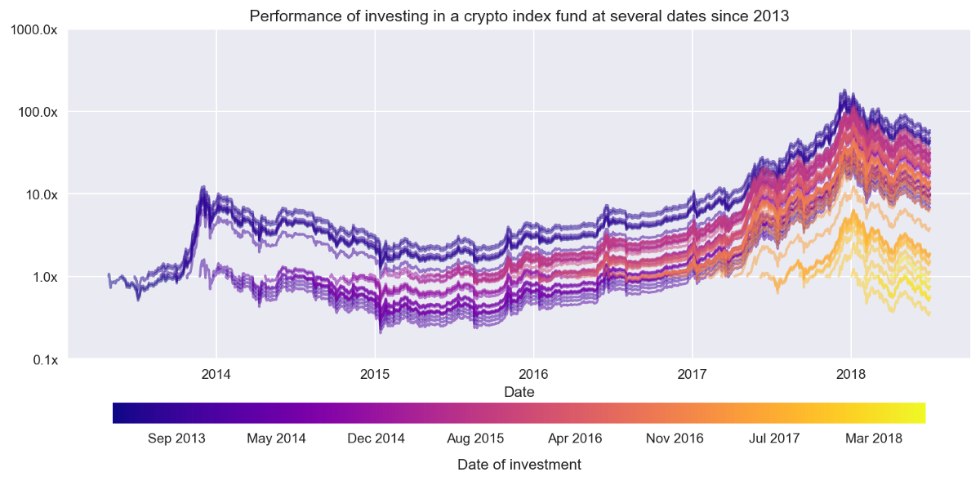The image size is (980, 481).
Task: Select the 2015 x-axis tick label
Action: point(375,374)
